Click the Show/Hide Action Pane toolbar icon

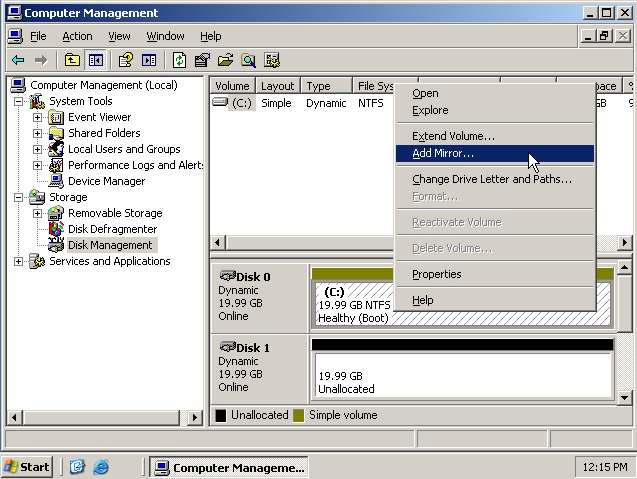click(149, 61)
